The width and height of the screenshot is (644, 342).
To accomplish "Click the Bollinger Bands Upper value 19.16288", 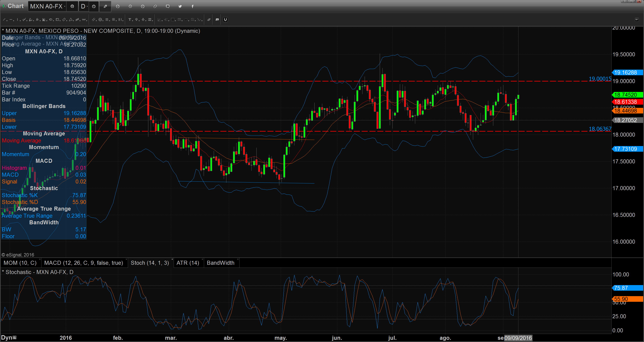I will (74, 113).
